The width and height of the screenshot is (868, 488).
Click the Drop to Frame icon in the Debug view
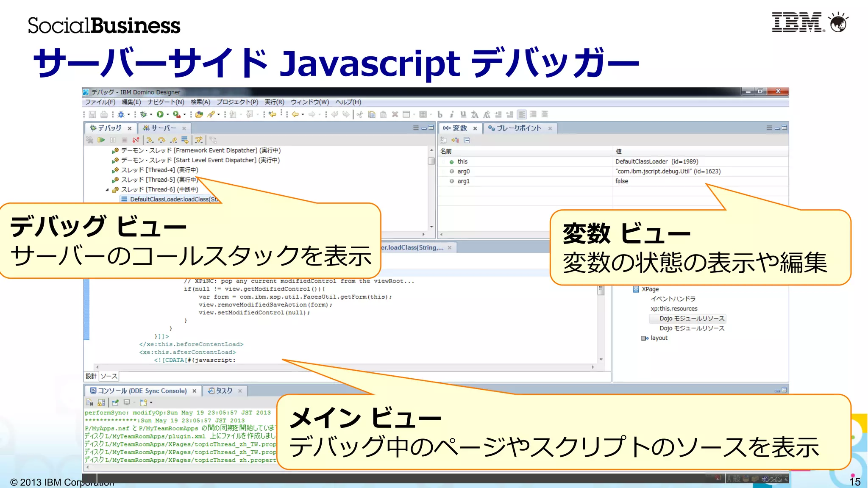tap(185, 140)
